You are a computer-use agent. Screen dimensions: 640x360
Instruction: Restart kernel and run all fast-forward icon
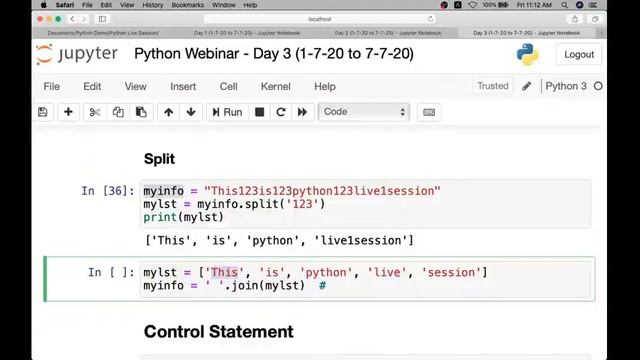click(302, 112)
